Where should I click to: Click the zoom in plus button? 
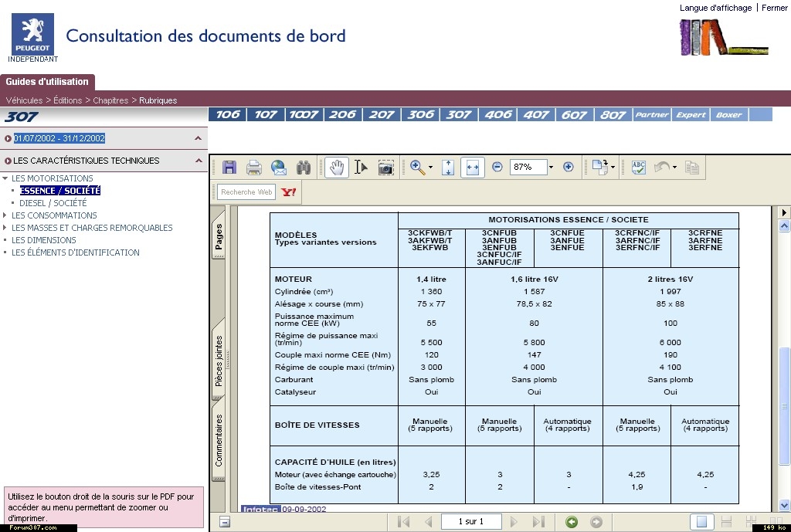click(568, 167)
